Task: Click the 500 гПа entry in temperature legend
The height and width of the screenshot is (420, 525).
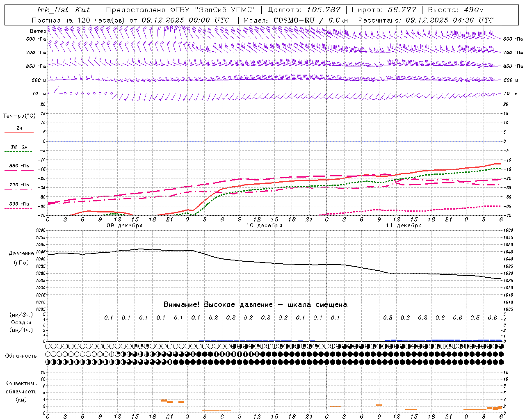Action: (x=19, y=204)
